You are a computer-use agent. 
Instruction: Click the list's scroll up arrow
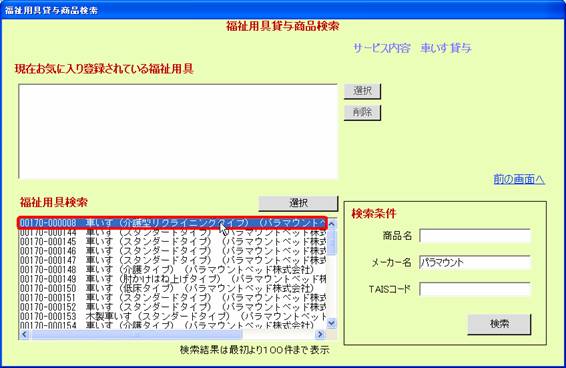[x=331, y=224]
